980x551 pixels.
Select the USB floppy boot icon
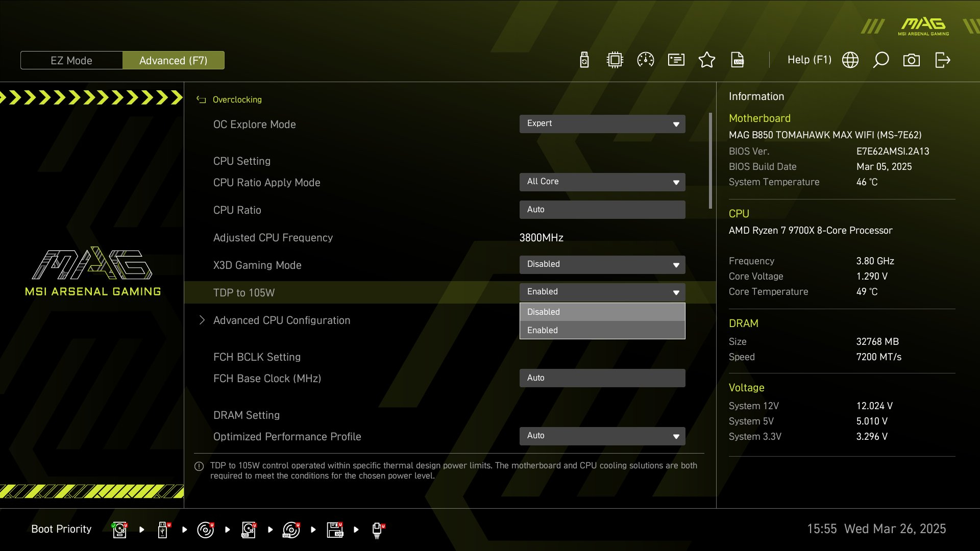(335, 530)
